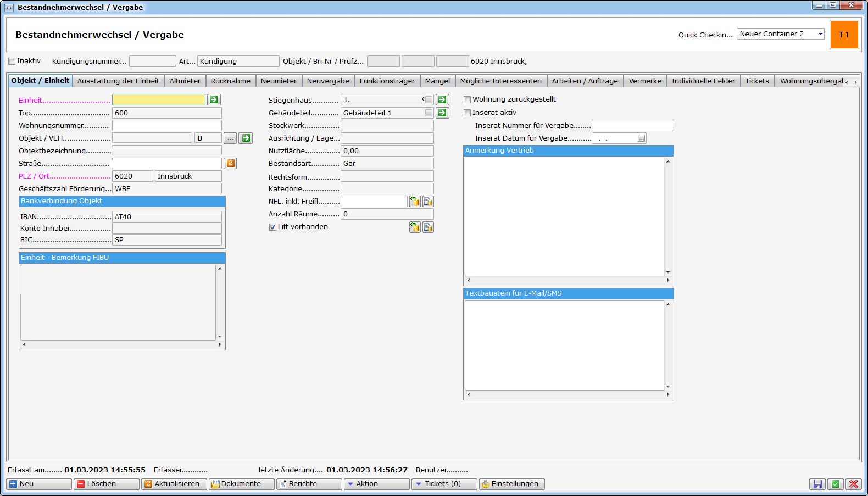Click orange refresh icon beside Straße field
This screenshot has height=496, width=868.
point(231,163)
